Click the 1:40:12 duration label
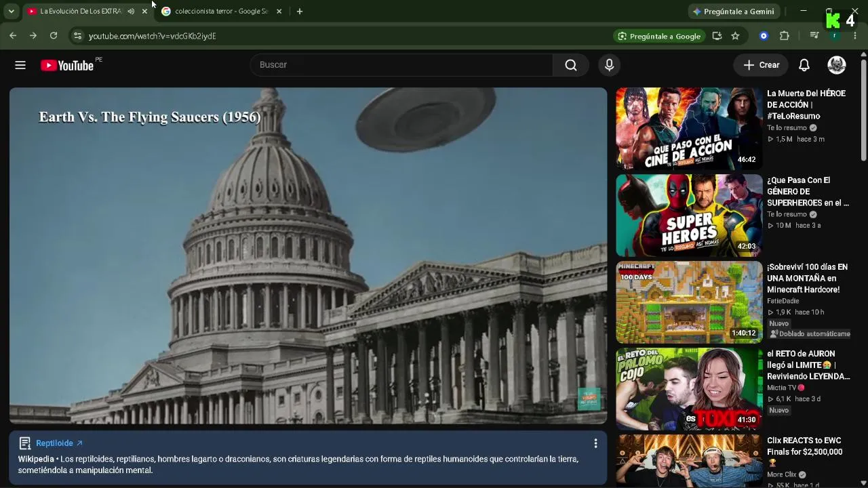The width and height of the screenshot is (868, 488). click(x=744, y=333)
